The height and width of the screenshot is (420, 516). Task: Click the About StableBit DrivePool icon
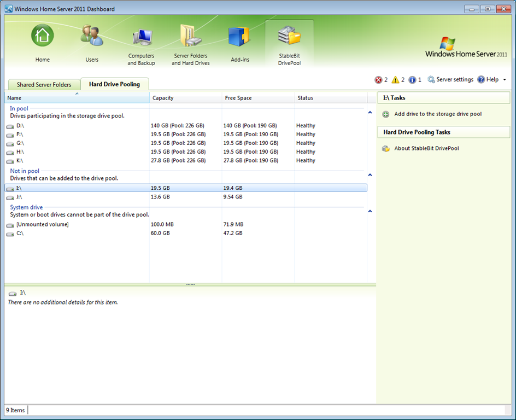(386, 148)
